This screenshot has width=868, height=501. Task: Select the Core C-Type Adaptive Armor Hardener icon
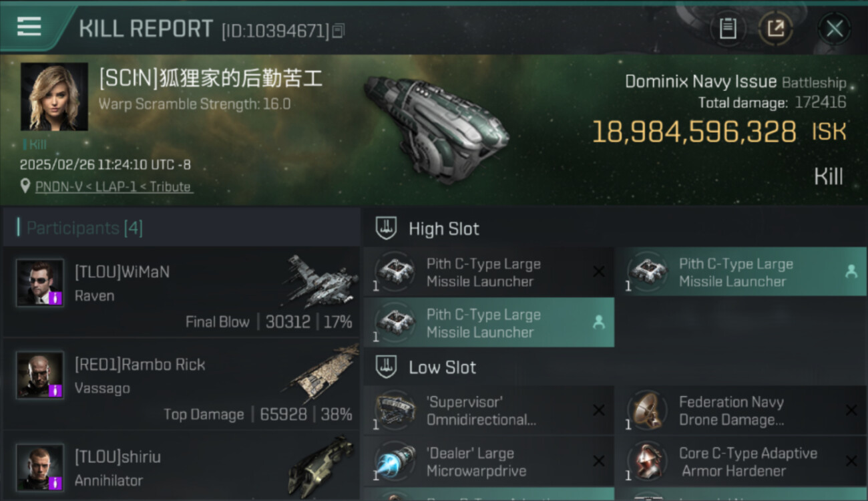point(648,462)
